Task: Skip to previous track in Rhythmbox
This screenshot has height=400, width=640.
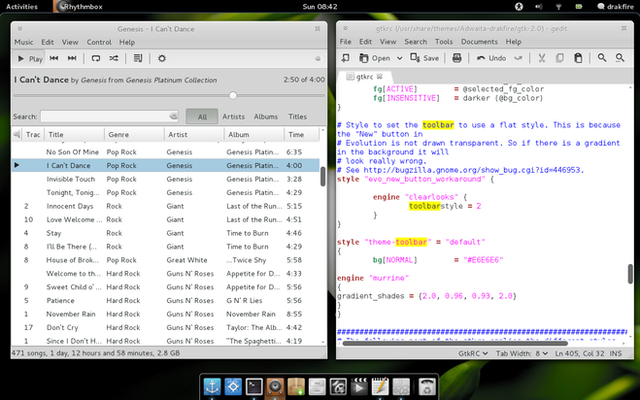Action: [54, 58]
